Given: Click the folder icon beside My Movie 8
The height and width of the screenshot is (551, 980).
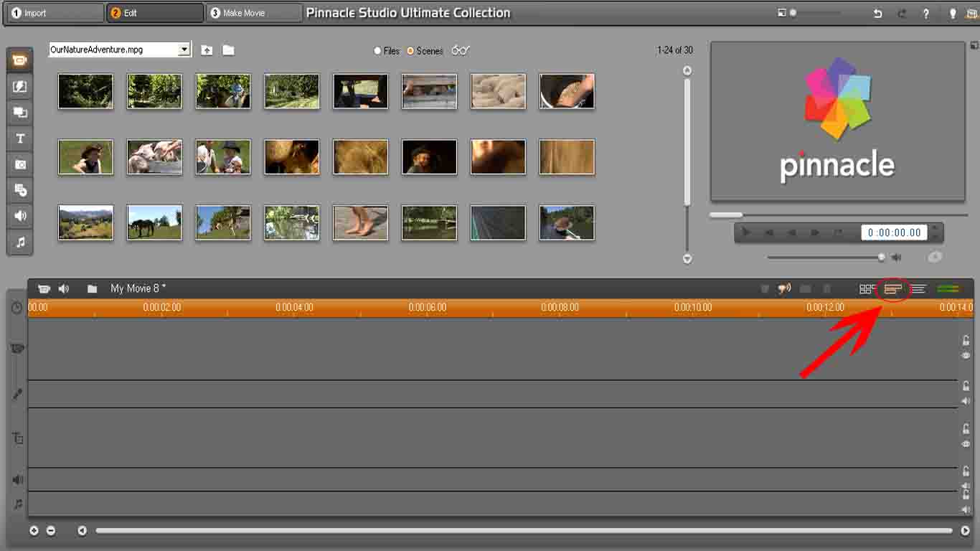Looking at the screenshot, I should 92,288.
